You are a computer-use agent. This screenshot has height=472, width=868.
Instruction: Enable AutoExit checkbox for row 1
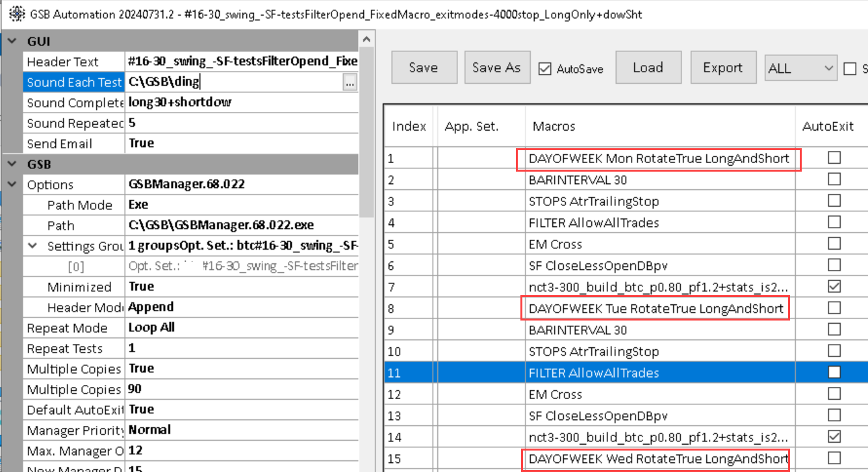click(834, 158)
